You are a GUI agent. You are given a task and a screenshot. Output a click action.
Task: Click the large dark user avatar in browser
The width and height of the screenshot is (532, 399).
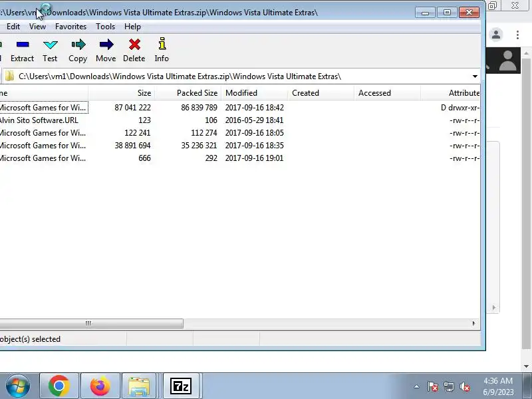point(507,61)
